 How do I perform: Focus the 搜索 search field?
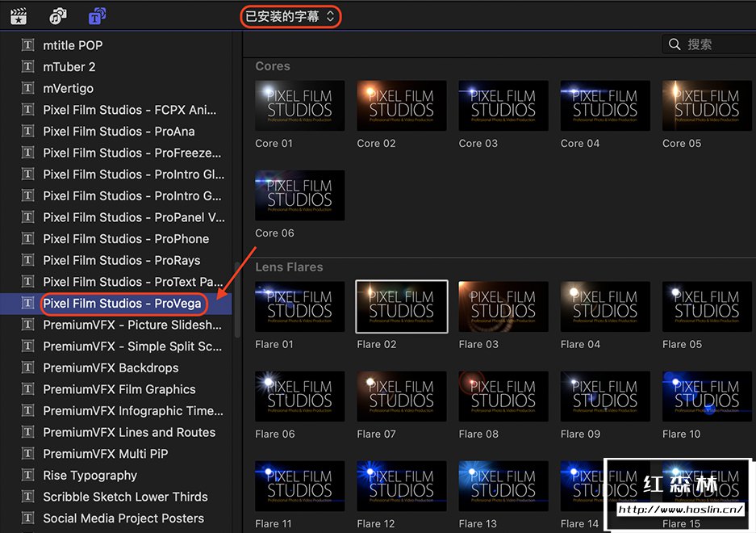point(708,44)
